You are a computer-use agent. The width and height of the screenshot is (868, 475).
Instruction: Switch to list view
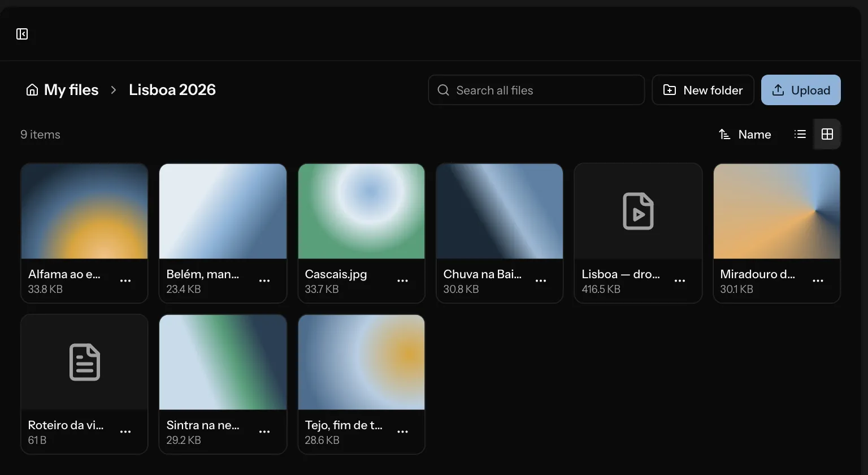(800, 134)
